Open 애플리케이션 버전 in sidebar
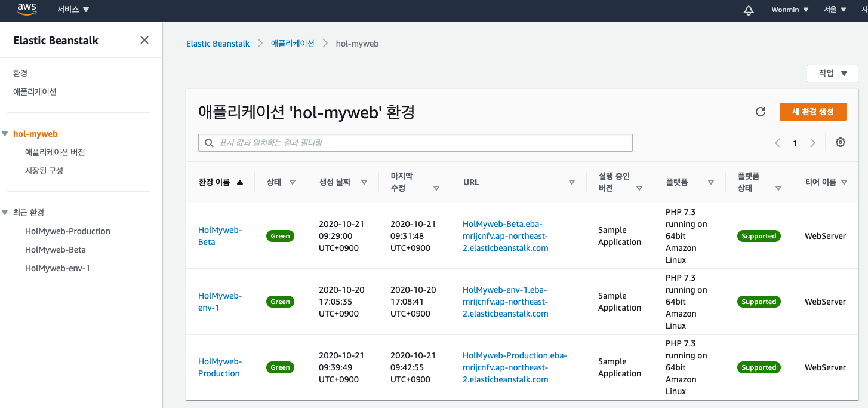The image size is (868, 408). tap(55, 152)
